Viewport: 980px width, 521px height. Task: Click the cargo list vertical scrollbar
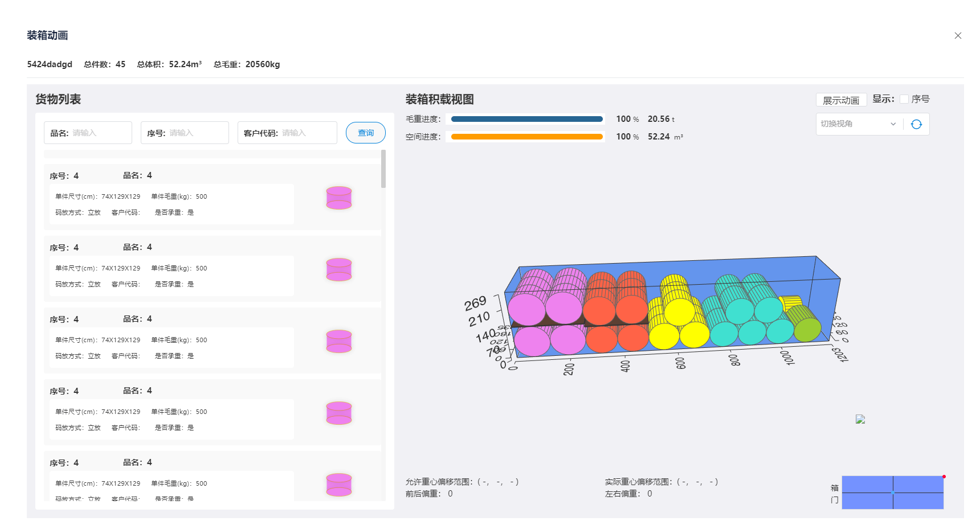point(383,169)
